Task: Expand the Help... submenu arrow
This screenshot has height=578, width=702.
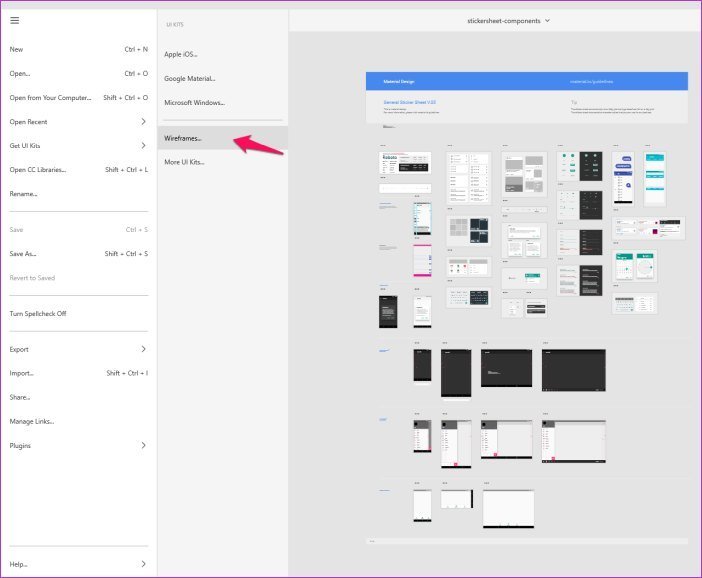Action: click(x=143, y=564)
